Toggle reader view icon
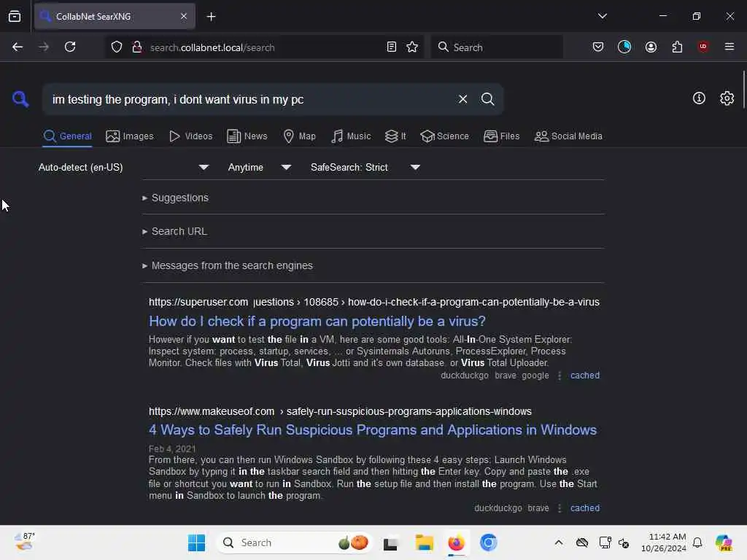The image size is (747, 560). pos(391,47)
